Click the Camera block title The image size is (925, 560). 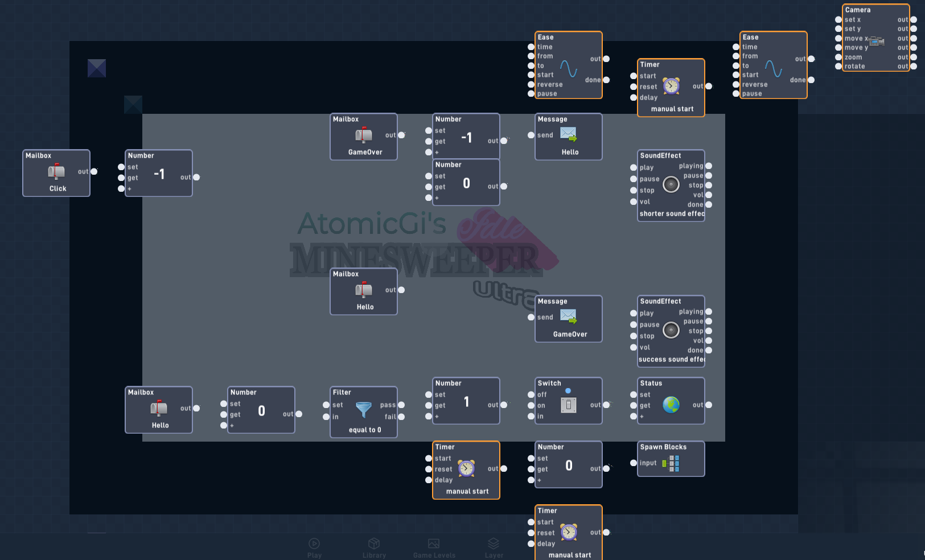point(858,10)
